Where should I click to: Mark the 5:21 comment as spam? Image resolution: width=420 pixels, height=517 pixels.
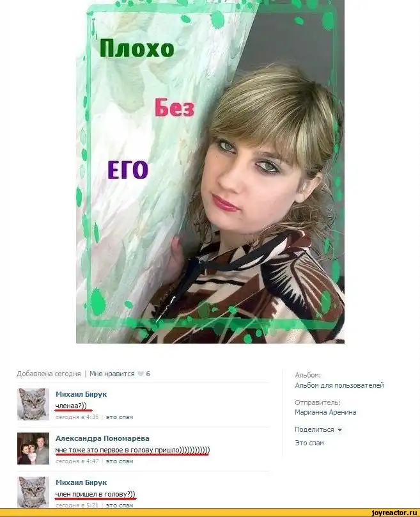tap(120, 505)
